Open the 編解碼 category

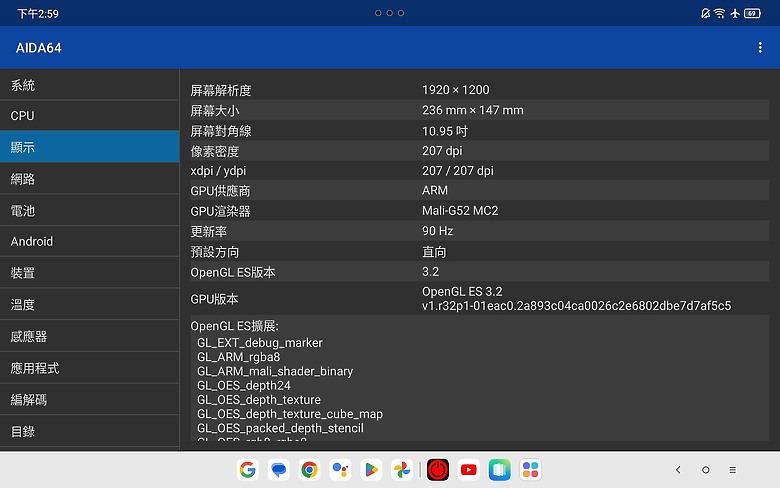pyautogui.click(x=90, y=399)
